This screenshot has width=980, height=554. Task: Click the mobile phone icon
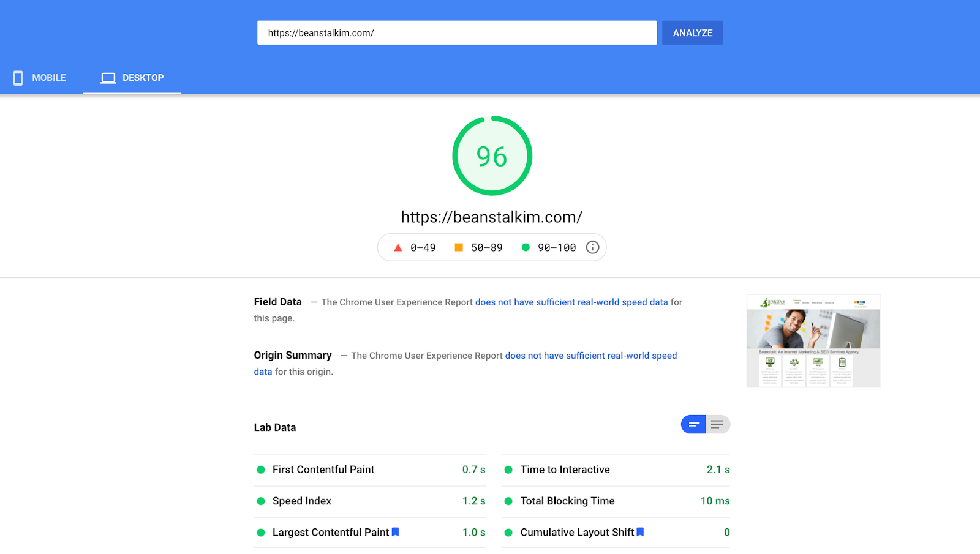[18, 78]
